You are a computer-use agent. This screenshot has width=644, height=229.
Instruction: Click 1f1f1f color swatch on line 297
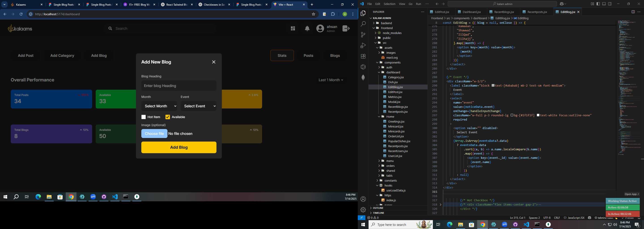click(x=512, y=115)
